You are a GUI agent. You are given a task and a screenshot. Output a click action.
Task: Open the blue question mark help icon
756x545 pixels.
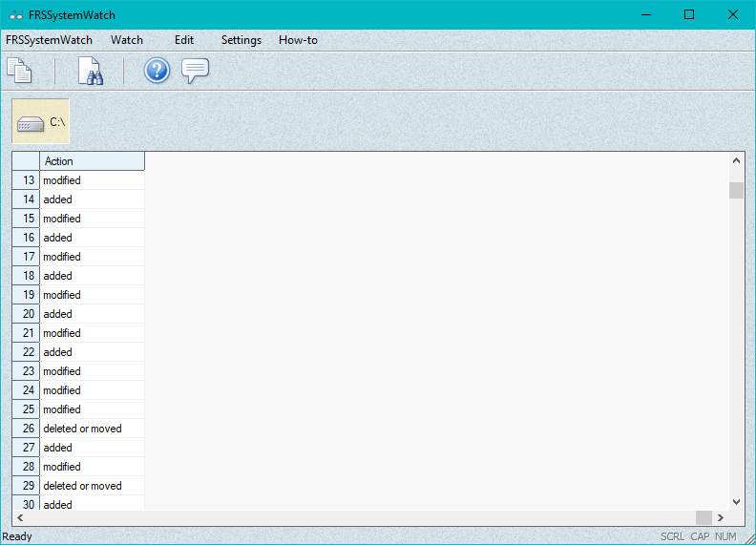157,71
